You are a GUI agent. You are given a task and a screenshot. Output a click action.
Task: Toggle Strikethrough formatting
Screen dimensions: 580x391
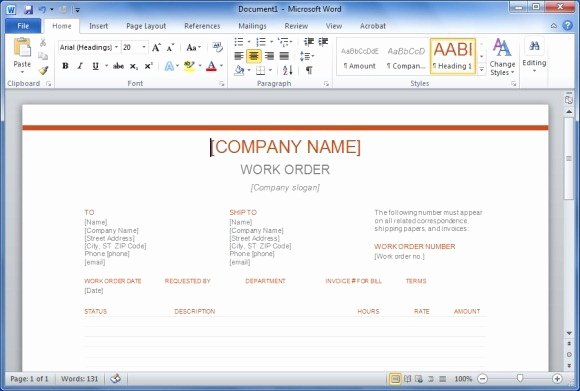tap(118, 66)
